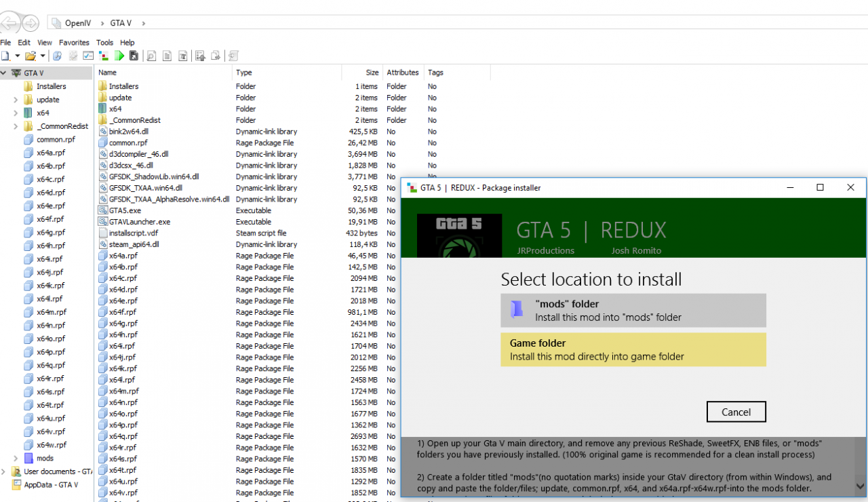Select GTA5.exe in file list
868x502 pixels.
pos(125,210)
